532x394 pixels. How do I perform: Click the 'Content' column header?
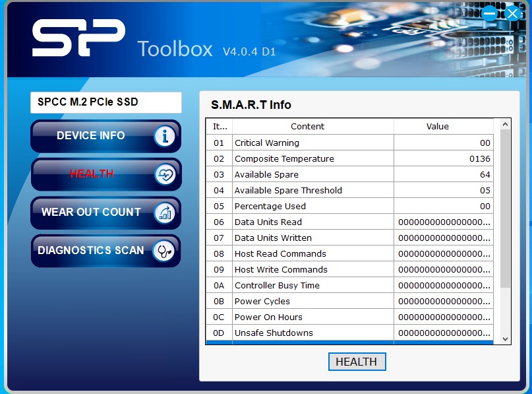pos(313,126)
